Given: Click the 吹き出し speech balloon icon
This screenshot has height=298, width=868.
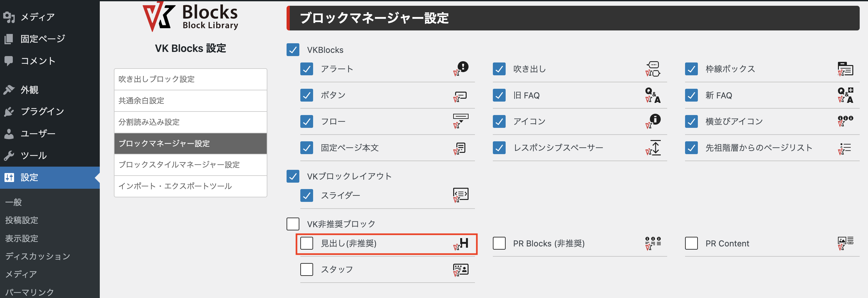Looking at the screenshot, I should [x=653, y=69].
